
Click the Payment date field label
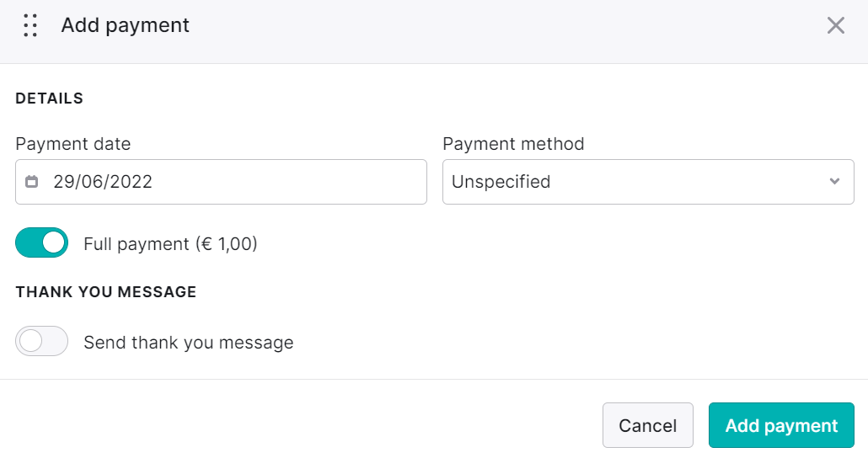point(73,144)
